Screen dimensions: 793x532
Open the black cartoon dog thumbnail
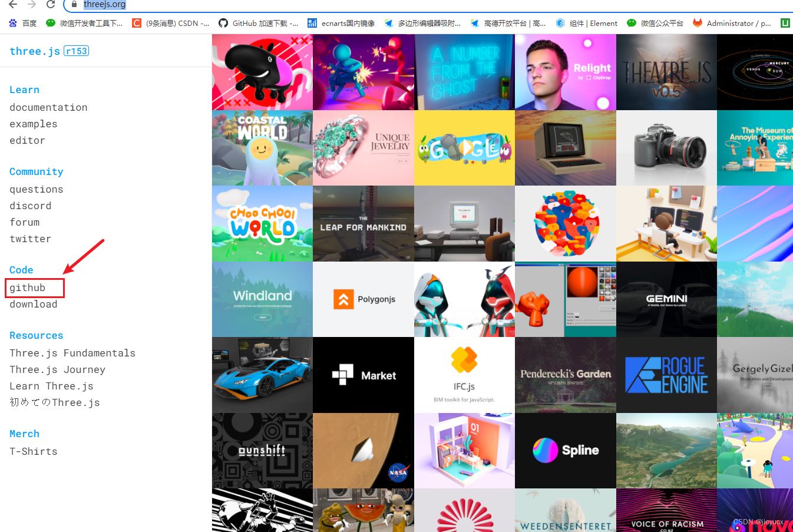pos(262,72)
